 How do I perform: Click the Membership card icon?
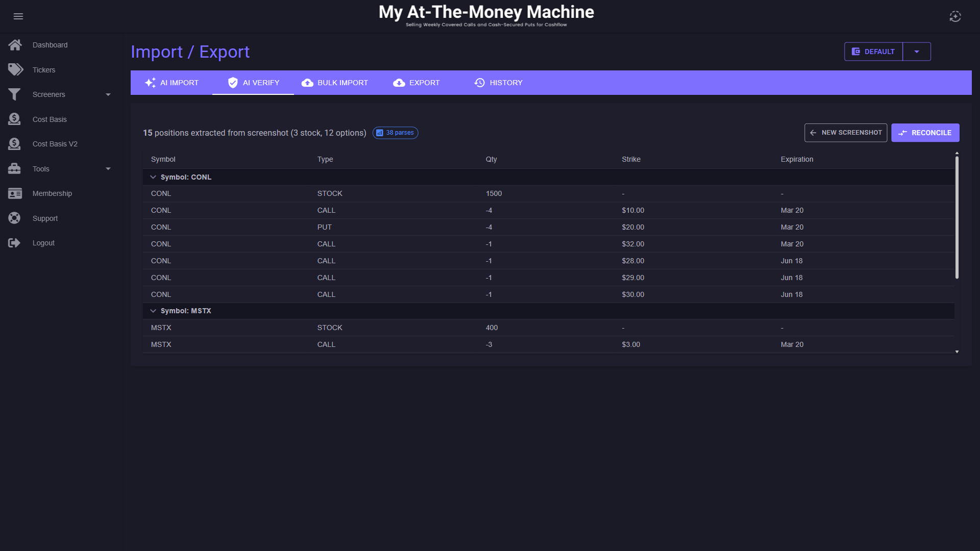(15, 193)
